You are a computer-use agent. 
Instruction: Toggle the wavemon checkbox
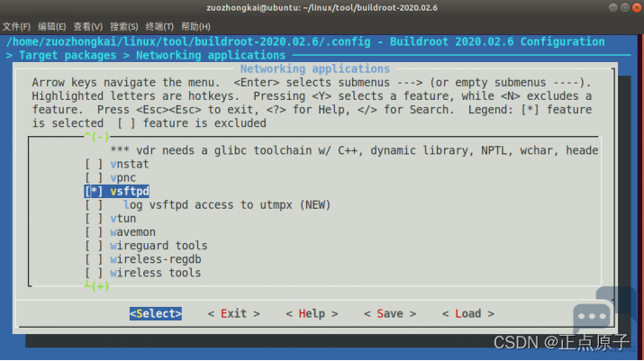[94, 232]
